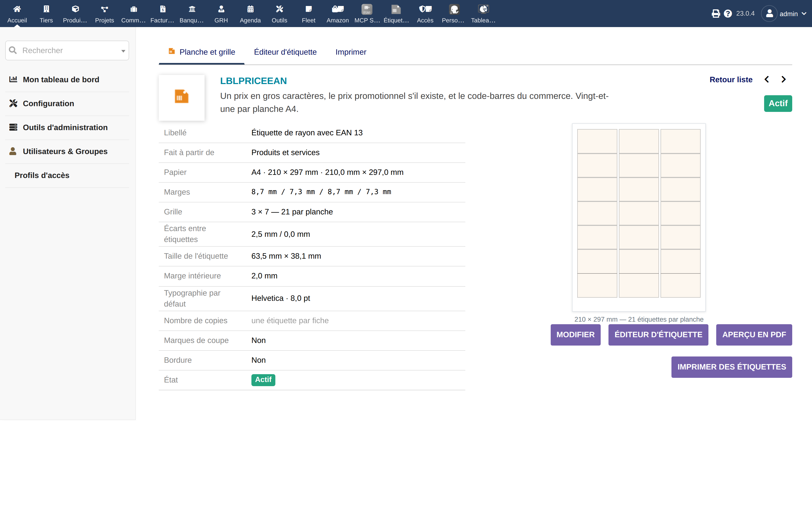Open the Accueil home icon
This screenshot has width=812, height=510.
17,9
